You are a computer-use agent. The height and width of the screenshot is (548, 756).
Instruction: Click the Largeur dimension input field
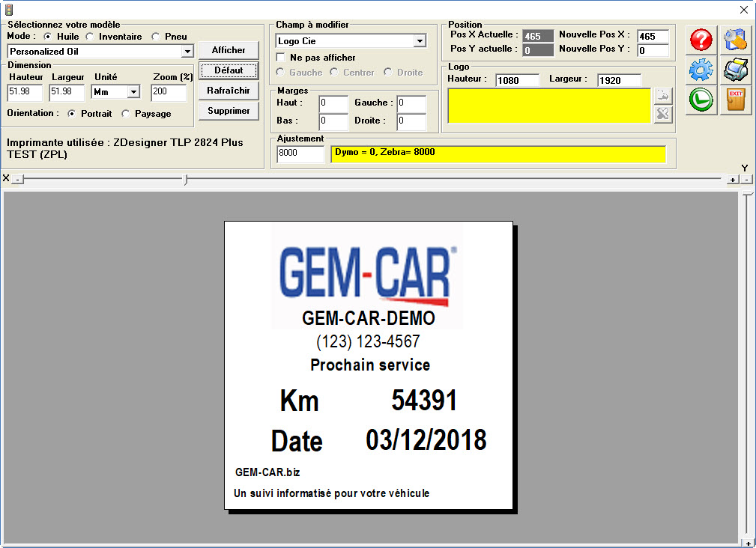(x=67, y=93)
